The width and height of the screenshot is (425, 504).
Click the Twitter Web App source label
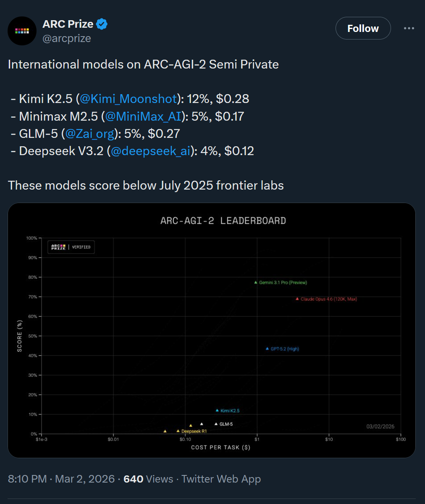221,479
